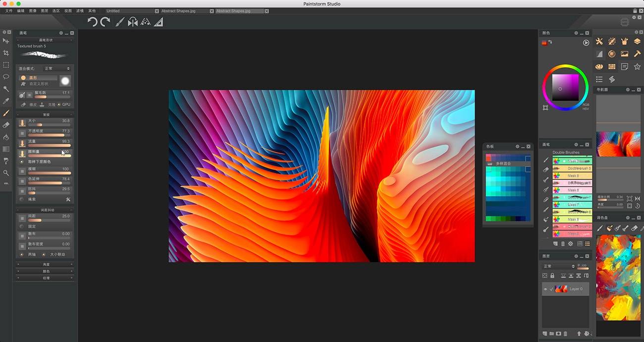Activate the Zoom magnifier tool
This screenshot has width=644, height=342.
[x=6, y=173]
